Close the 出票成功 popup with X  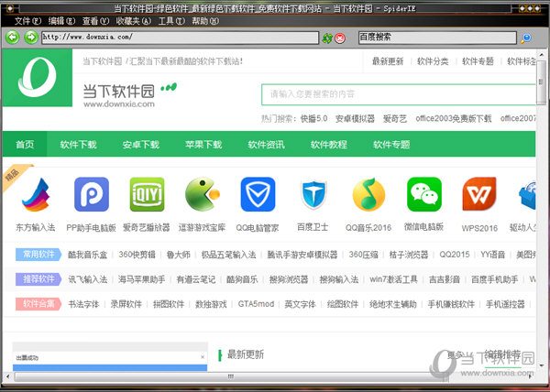[x=203, y=357]
